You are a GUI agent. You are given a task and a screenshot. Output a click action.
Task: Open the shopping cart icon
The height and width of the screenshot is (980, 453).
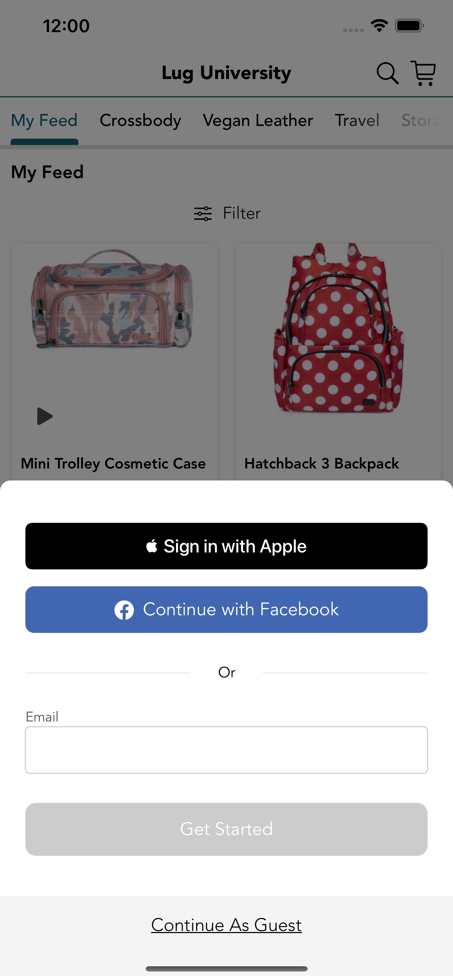pos(423,73)
